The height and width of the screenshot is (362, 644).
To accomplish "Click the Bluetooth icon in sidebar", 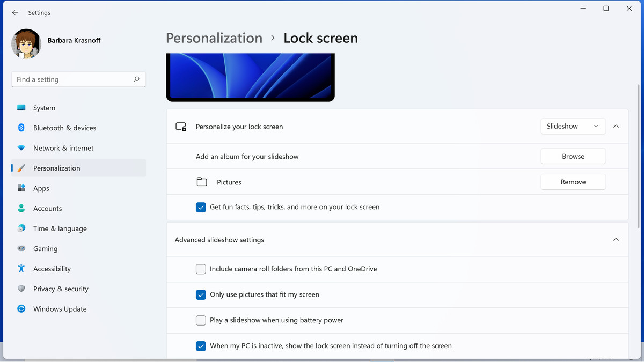I will point(21,128).
